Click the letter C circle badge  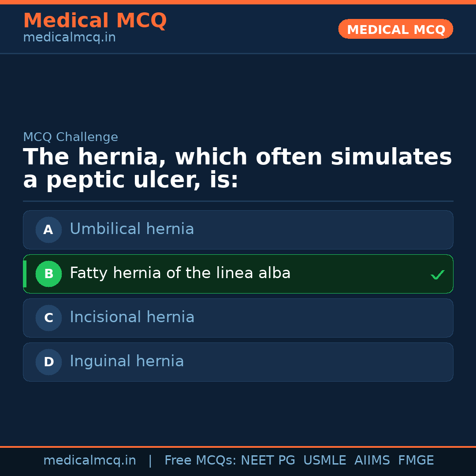click(48, 318)
